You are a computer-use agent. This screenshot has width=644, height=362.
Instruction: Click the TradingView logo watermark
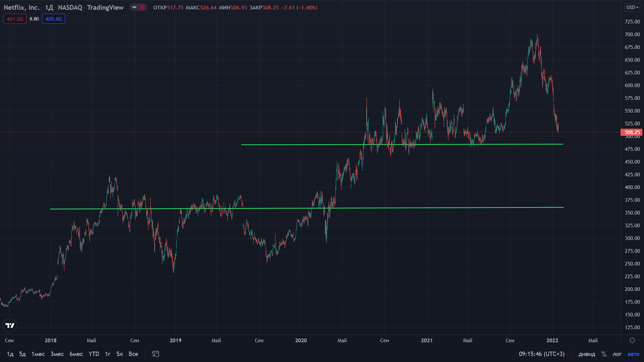coord(10,325)
